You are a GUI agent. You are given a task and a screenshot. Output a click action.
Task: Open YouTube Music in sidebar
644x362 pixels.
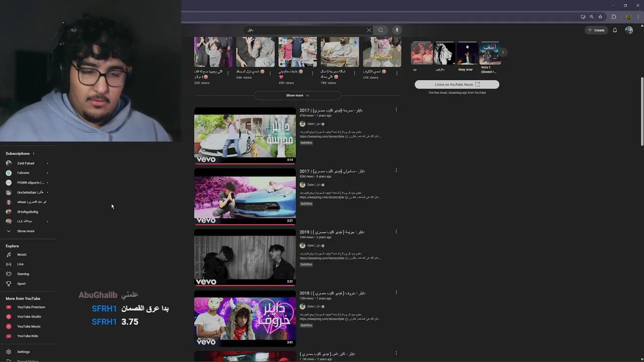tap(28, 326)
